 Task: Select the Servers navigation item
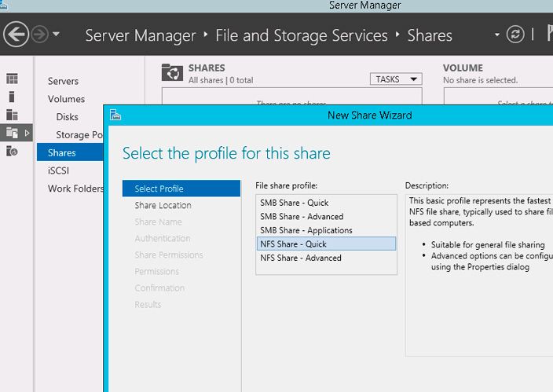[x=63, y=81]
